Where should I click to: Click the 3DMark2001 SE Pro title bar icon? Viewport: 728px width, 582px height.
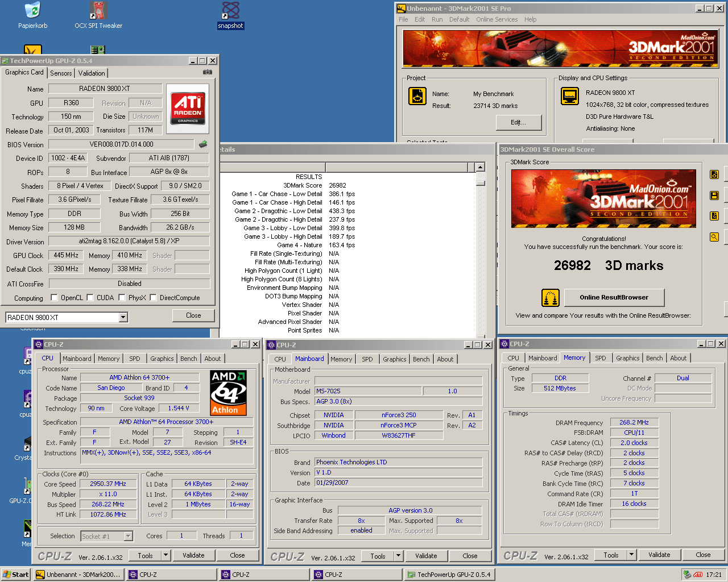(401, 9)
